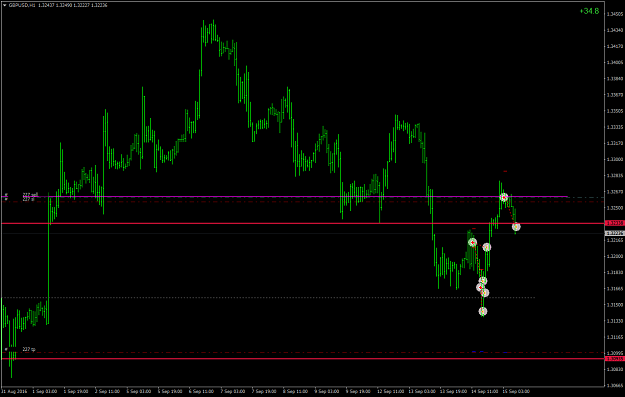Click the 1.33000 price scale label

(615, 159)
